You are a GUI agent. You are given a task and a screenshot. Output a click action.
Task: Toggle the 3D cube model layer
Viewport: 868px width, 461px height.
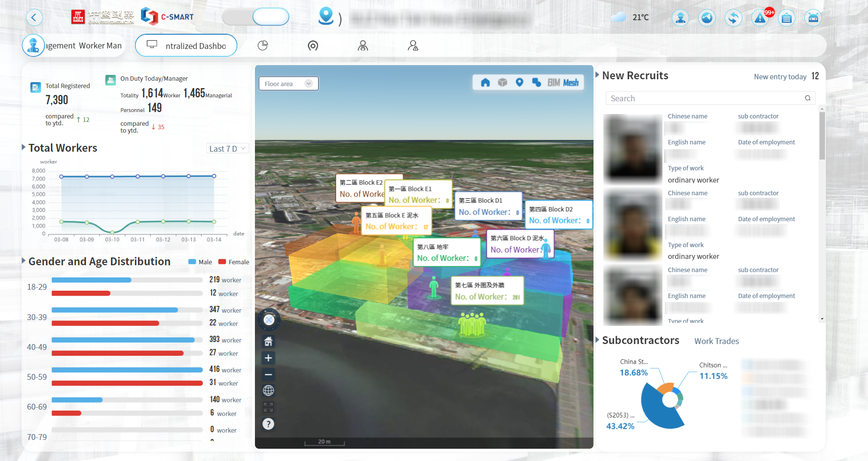502,83
